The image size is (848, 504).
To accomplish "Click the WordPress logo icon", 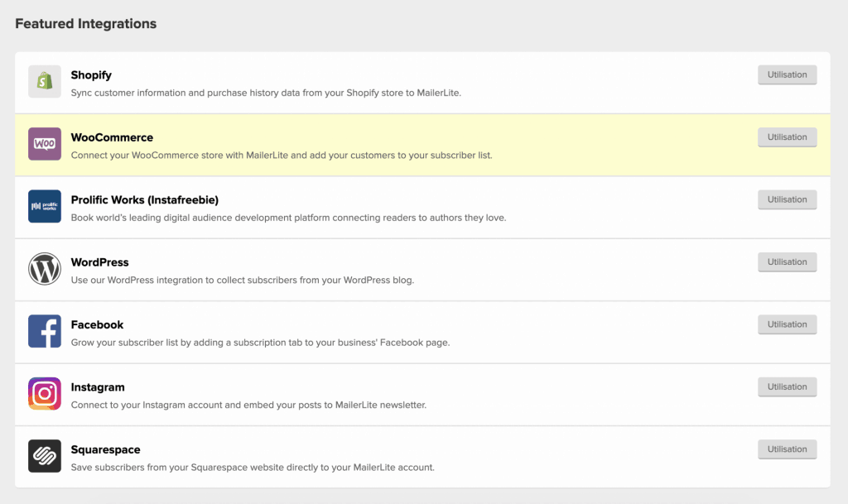I will [45, 269].
